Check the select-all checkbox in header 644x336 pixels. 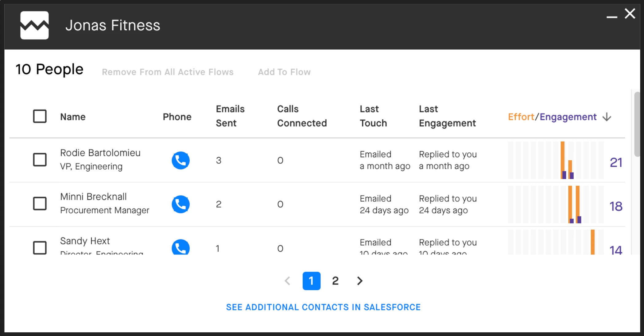(40, 116)
